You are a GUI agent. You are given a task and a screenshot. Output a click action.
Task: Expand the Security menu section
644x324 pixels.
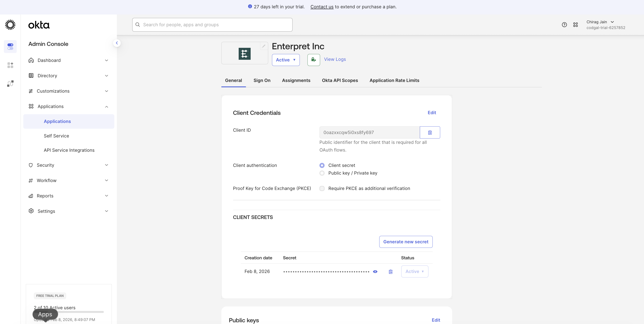point(69,165)
